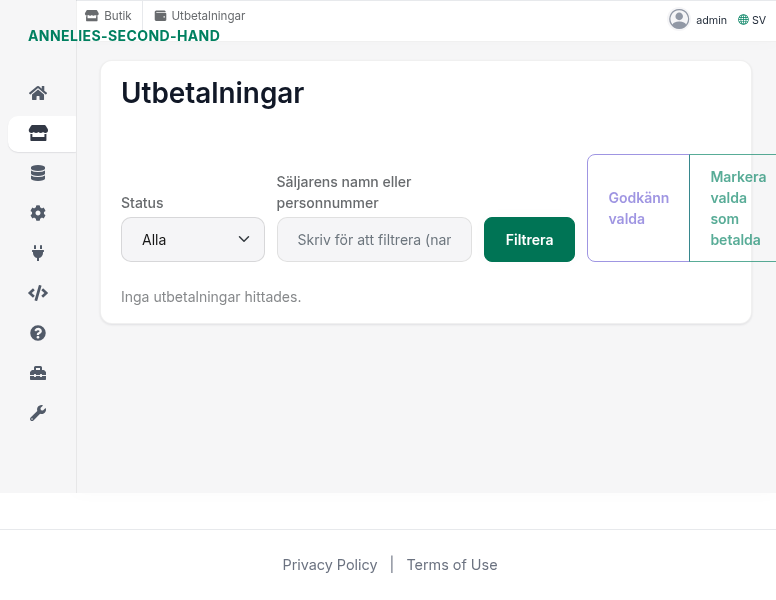Click the Filtrera button

[x=529, y=240]
